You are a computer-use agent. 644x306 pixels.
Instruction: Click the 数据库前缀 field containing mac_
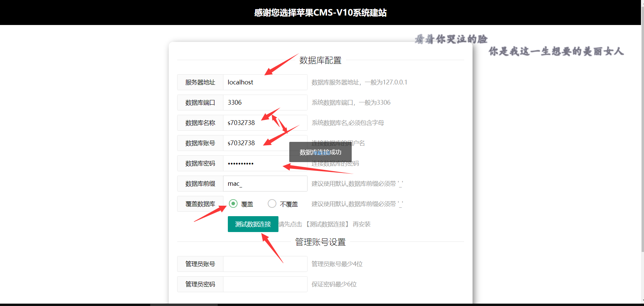click(265, 183)
